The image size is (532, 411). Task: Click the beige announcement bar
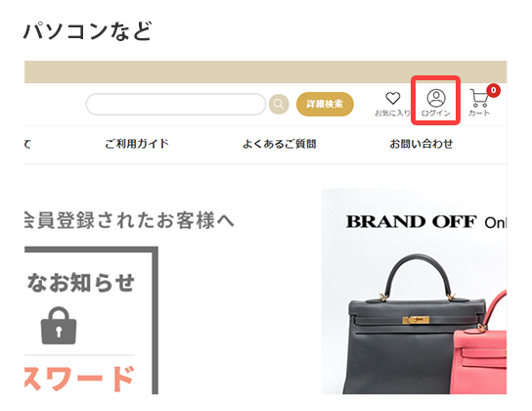[266, 72]
